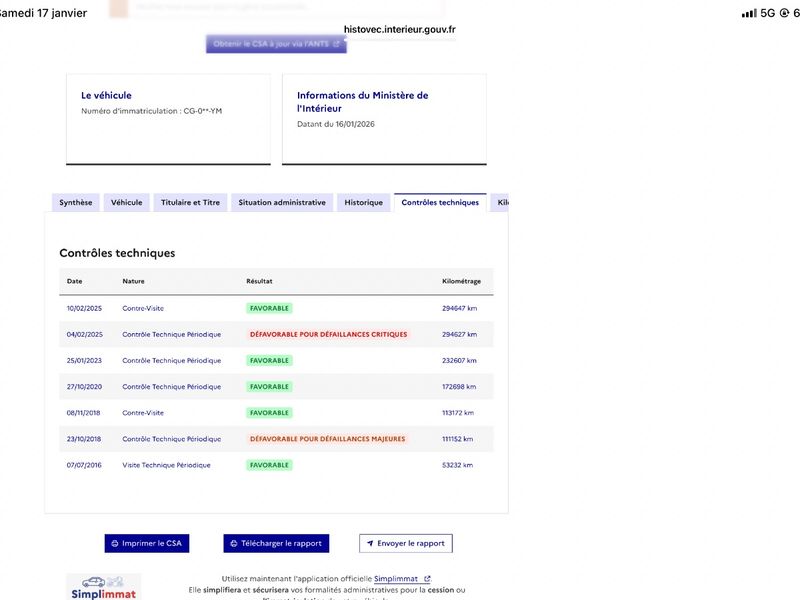Click the histovec.interieur.gouv.fr address text
Image resolution: width=800 pixels, height=600 pixels.
[x=399, y=30]
